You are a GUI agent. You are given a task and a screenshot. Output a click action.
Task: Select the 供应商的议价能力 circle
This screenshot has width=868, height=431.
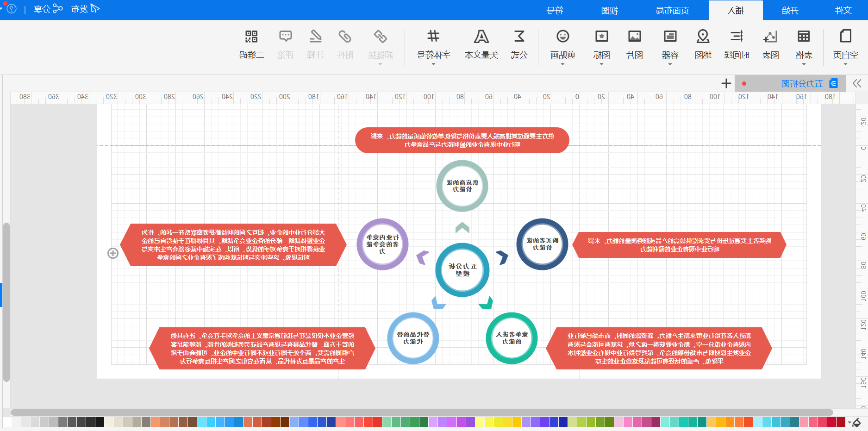[x=462, y=186]
